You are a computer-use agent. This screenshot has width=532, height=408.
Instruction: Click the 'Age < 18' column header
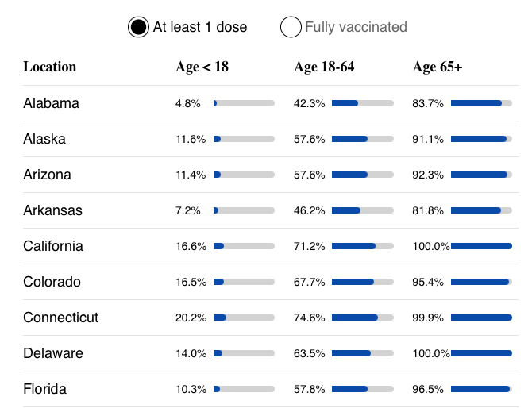pyautogui.click(x=202, y=67)
